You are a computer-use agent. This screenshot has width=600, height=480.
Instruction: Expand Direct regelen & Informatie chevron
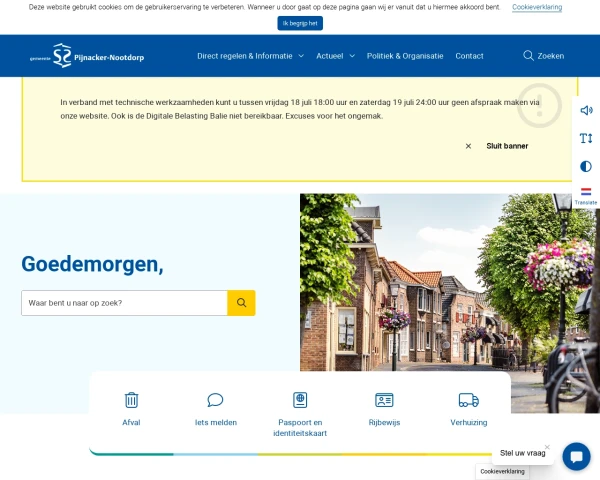point(301,56)
